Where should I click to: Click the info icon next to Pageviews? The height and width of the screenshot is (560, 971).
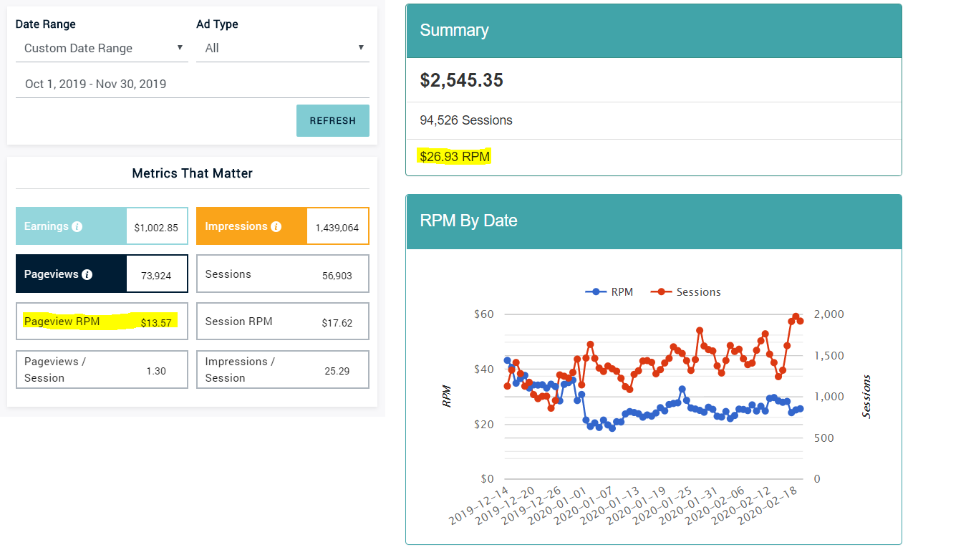(x=87, y=274)
